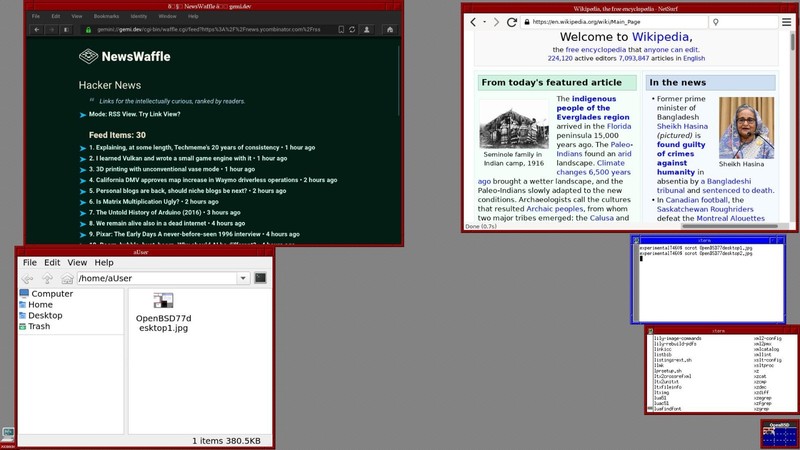Viewport: 800px width, 450px height.
Task: Open the Help menu in the aUser file manager
Action: (x=104, y=262)
